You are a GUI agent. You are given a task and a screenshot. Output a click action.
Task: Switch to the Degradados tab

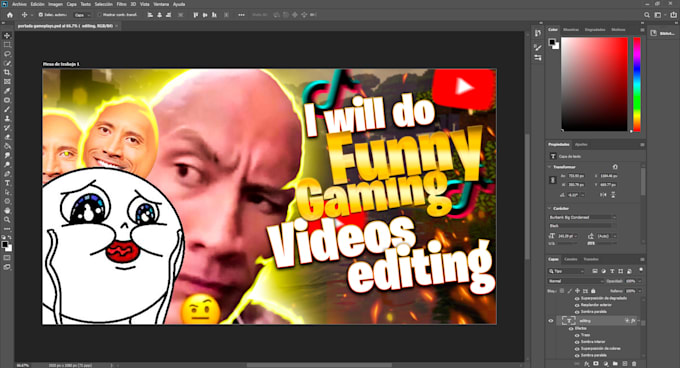point(595,29)
